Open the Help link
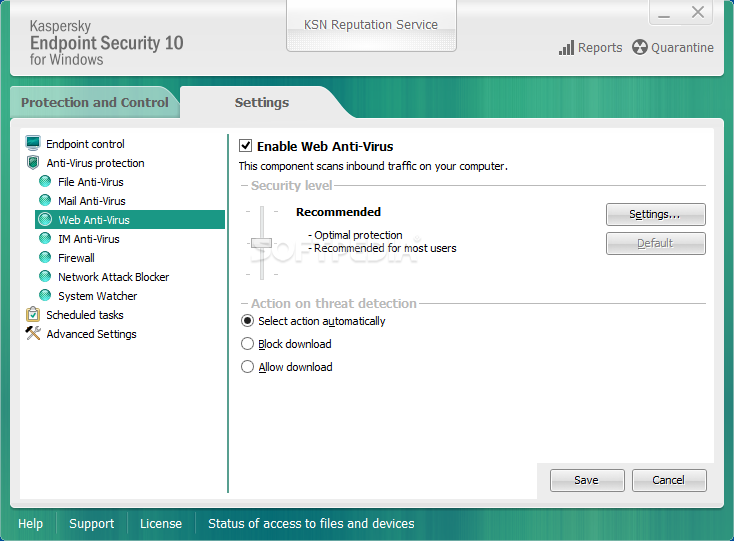Viewport: 734px width, 541px height. point(30,523)
